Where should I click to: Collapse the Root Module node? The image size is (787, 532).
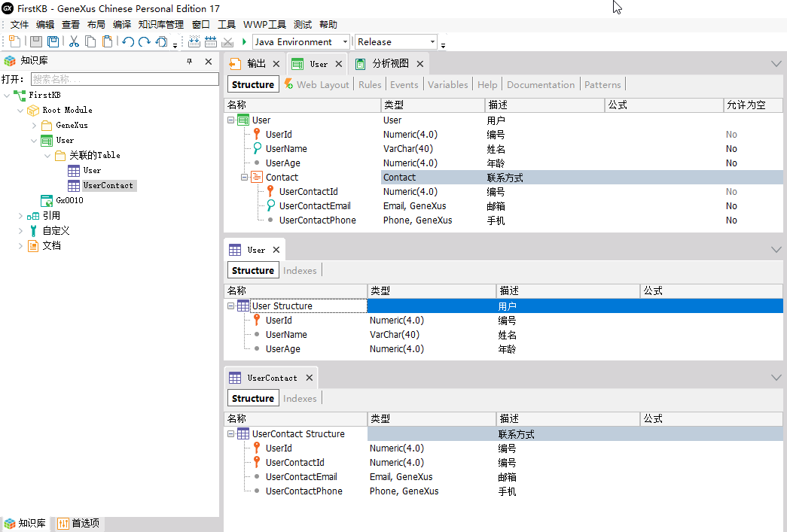pyautogui.click(x=20, y=110)
